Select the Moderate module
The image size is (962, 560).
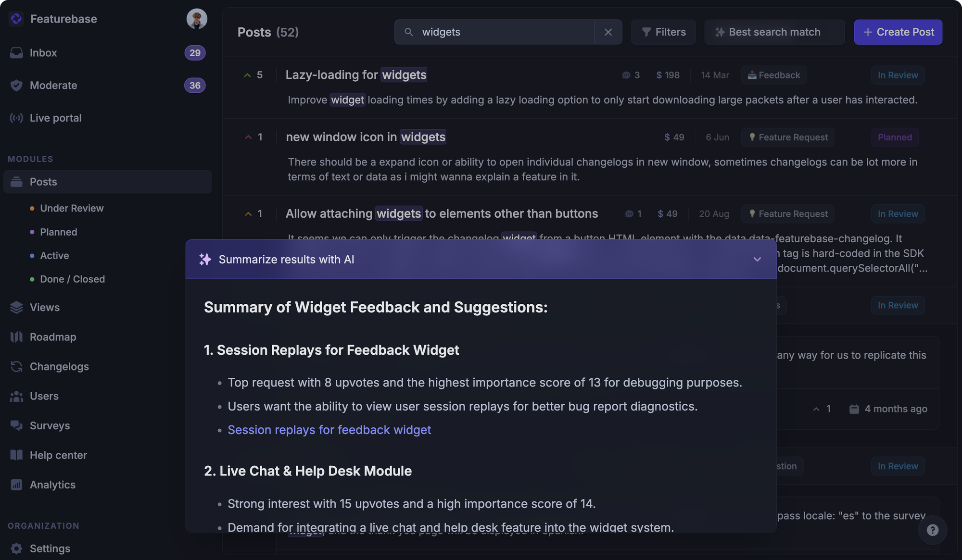53,85
